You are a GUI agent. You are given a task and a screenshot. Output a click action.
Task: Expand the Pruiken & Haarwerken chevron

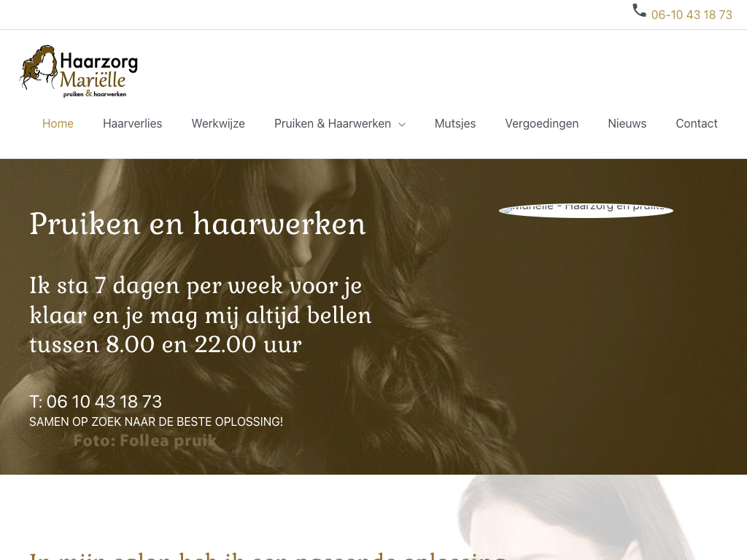pyautogui.click(x=402, y=124)
